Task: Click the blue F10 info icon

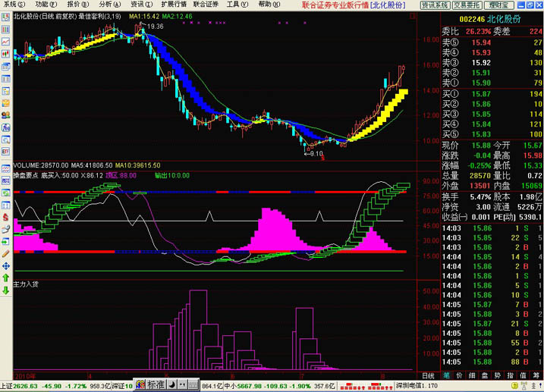Action: click(x=6, y=127)
